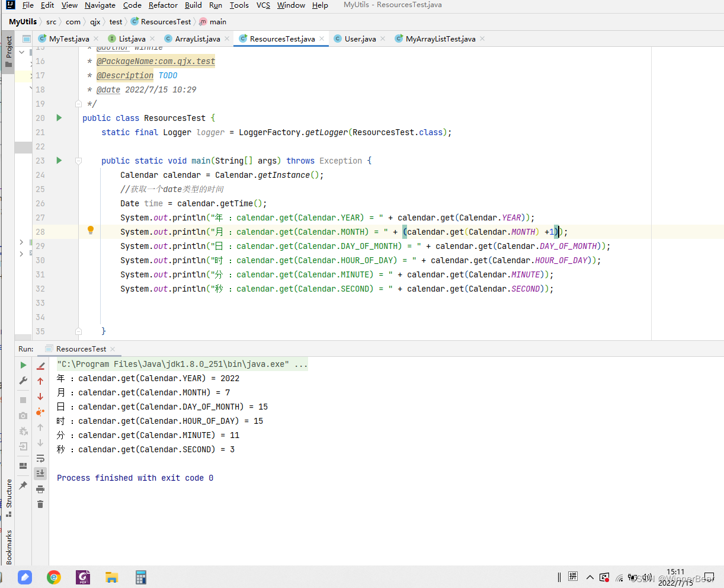The image size is (724, 588).
Task: Open the Build menu
Action: pyautogui.click(x=193, y=5)
